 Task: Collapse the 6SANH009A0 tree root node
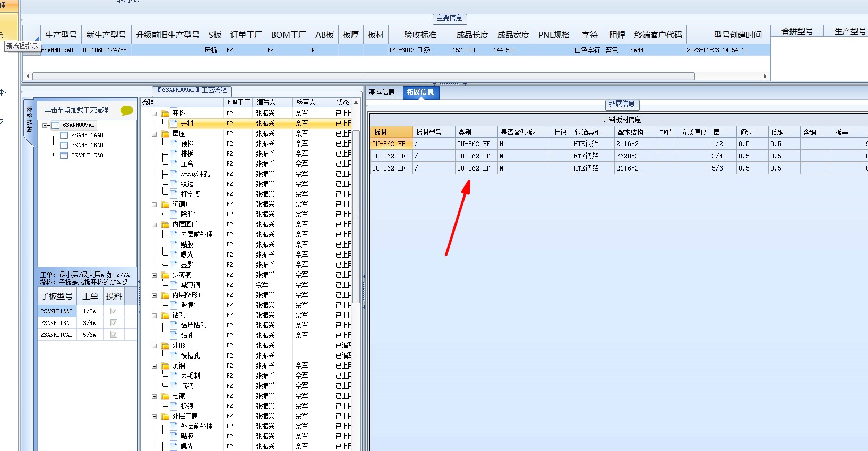click(46, 126)
